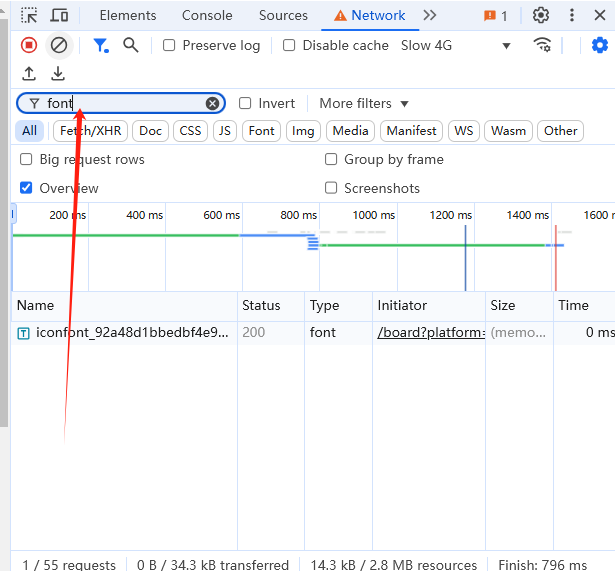Filter by Manifest requests
The width and height of the screenshot is (615, 571).
[411, 131]
